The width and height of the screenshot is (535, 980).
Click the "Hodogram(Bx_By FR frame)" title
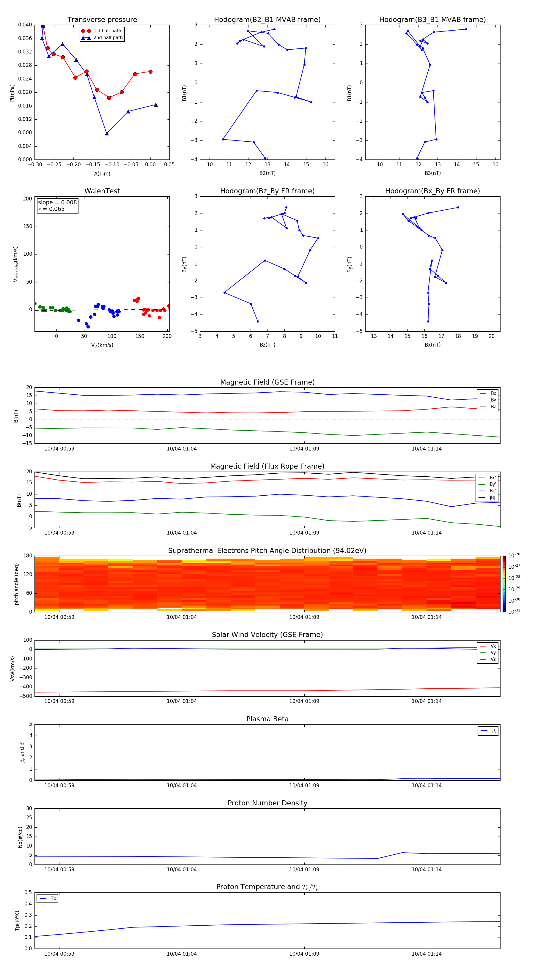432,191
